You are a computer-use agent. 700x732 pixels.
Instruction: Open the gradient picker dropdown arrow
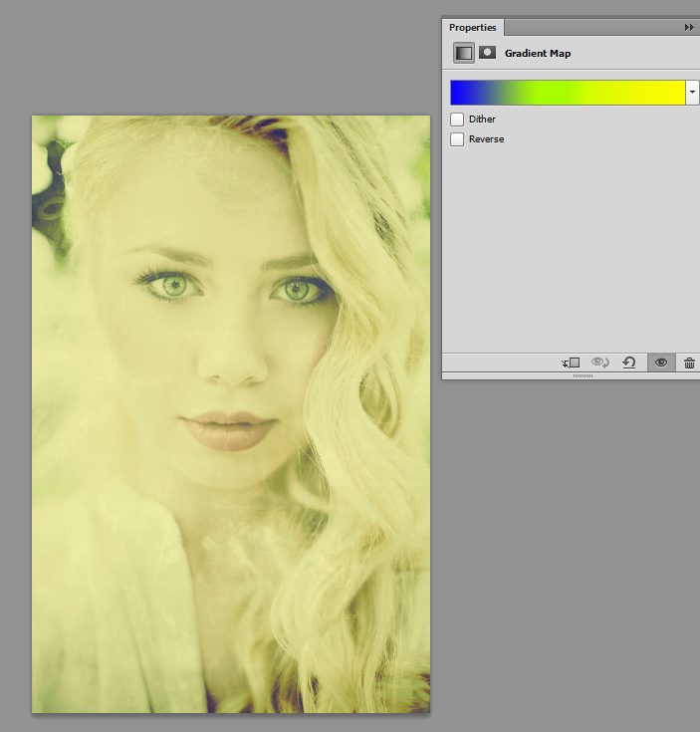coord(692,93)
